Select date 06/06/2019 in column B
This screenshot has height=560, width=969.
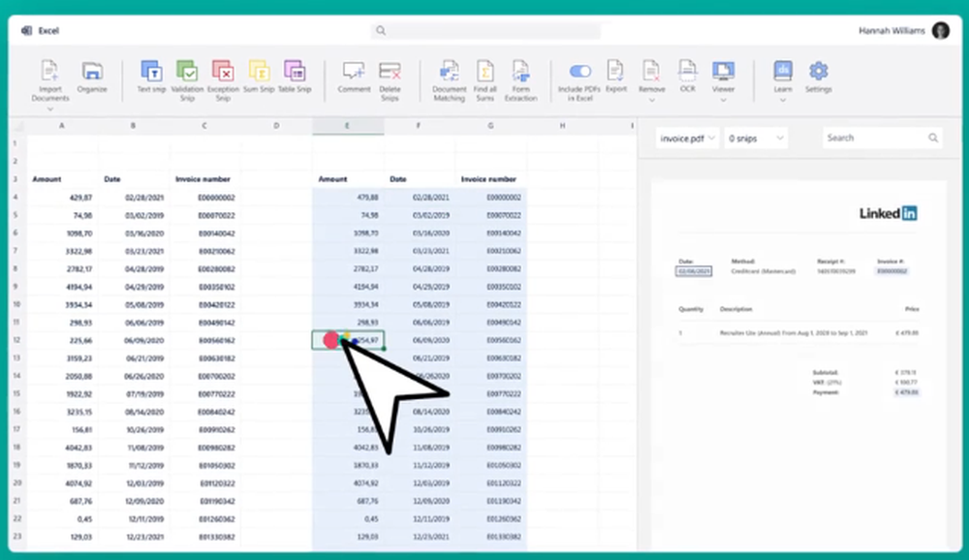[133, 323]
